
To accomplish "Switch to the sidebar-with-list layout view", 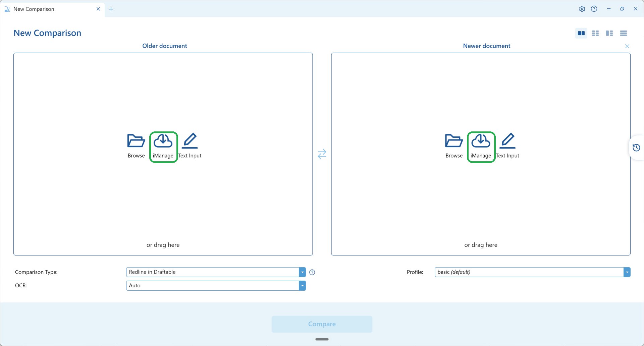I will click(x=609, y=33).
